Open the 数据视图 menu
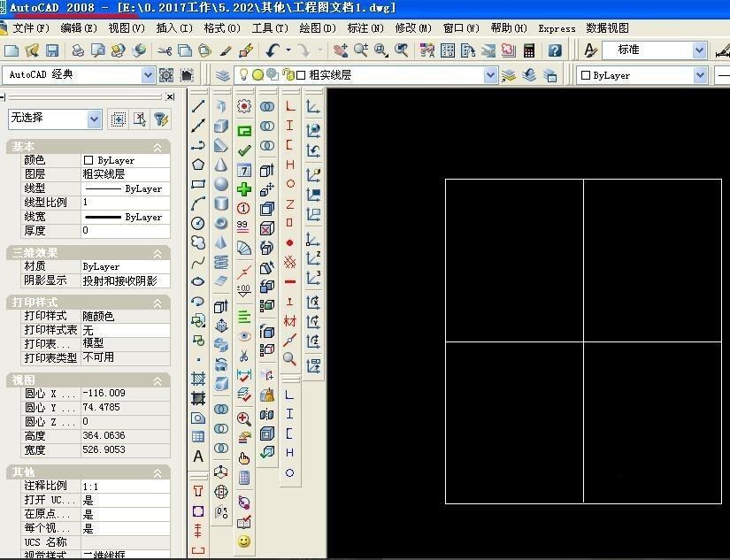This screenshot has width=730, height=560. (x=608, y=28)
